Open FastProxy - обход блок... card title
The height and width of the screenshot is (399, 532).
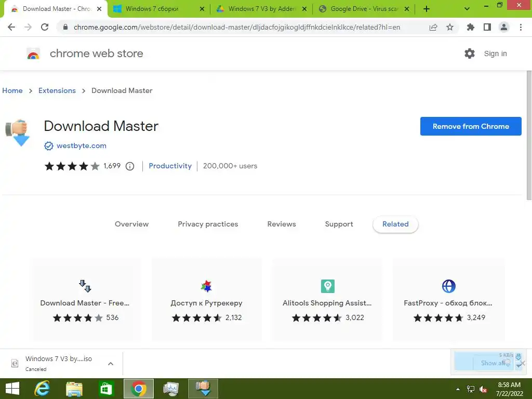(x=448, y=303)
